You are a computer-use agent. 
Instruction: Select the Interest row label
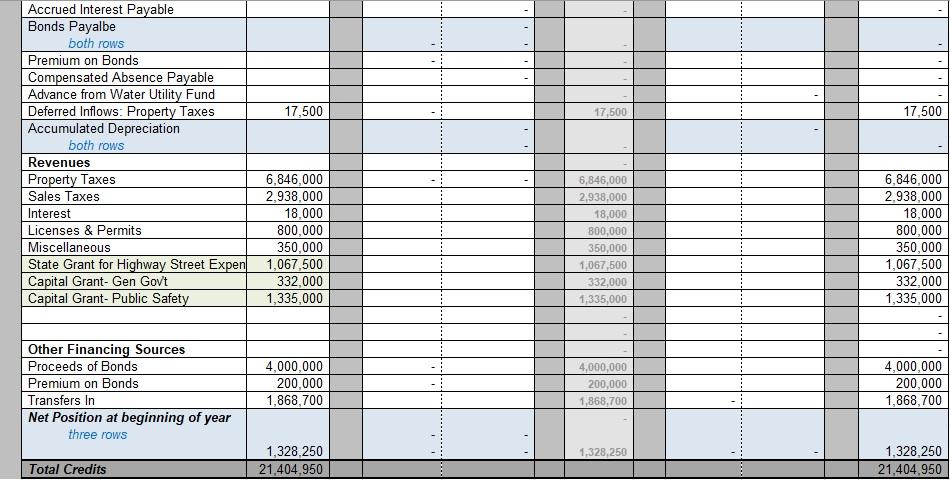tap(49, 213)
